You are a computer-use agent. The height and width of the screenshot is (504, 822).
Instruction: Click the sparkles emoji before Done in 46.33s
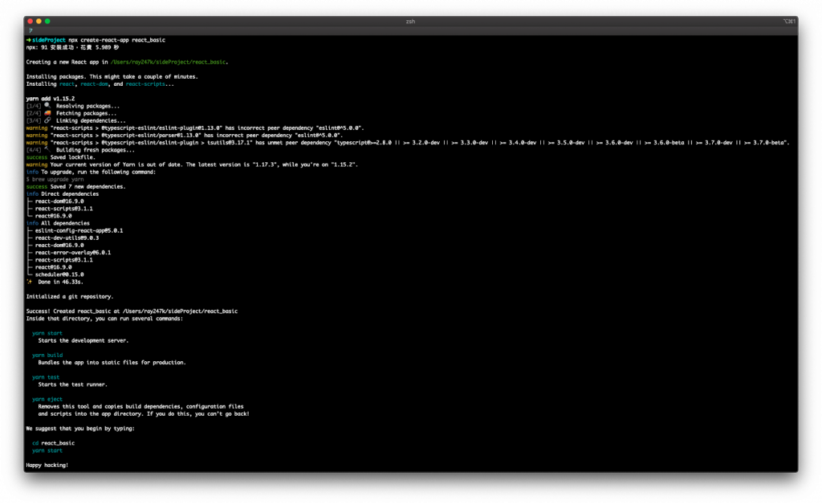[x=30, y=282]
